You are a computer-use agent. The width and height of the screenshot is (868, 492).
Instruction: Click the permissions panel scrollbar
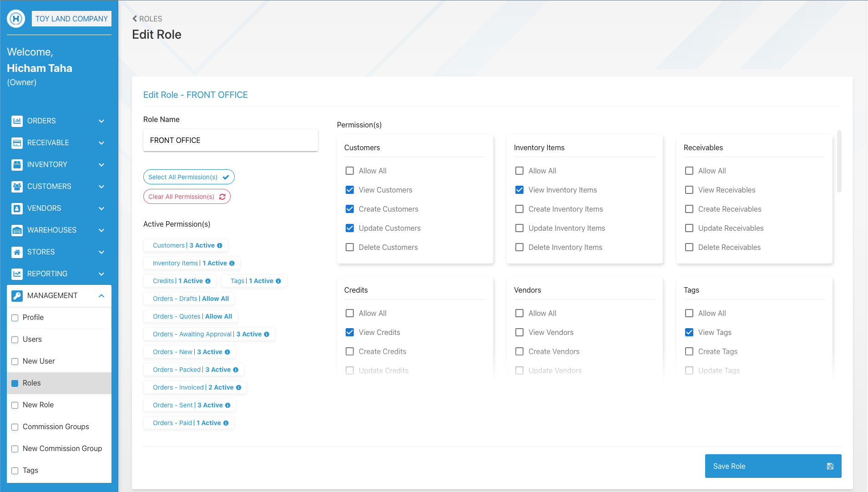point(839,162)
